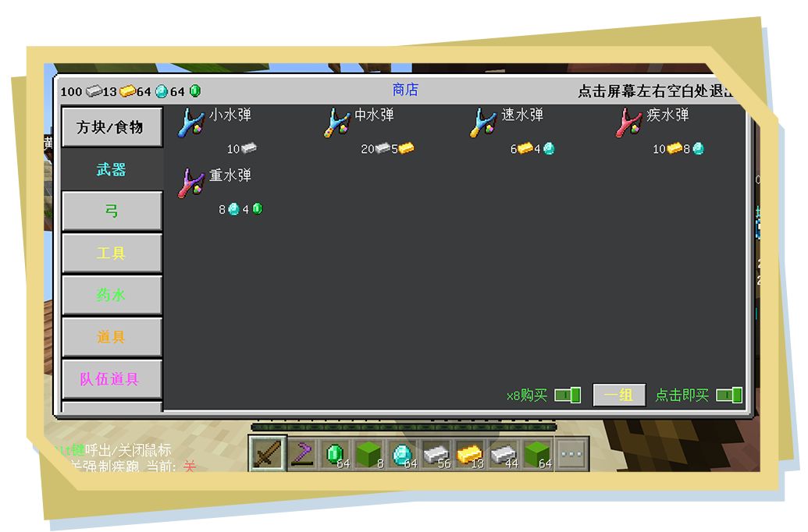
Task: Click the 100 iron balance number
Action: click(x=72, y=92)
